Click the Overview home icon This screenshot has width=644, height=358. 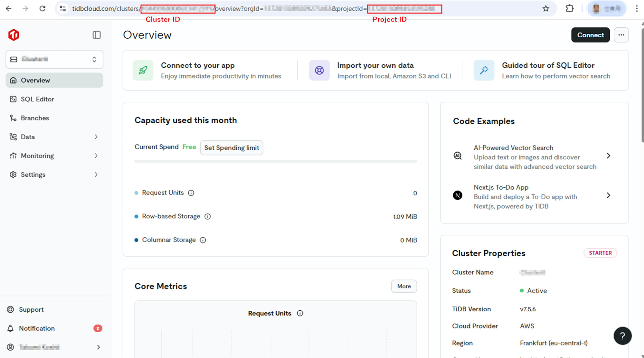point(13,80)
